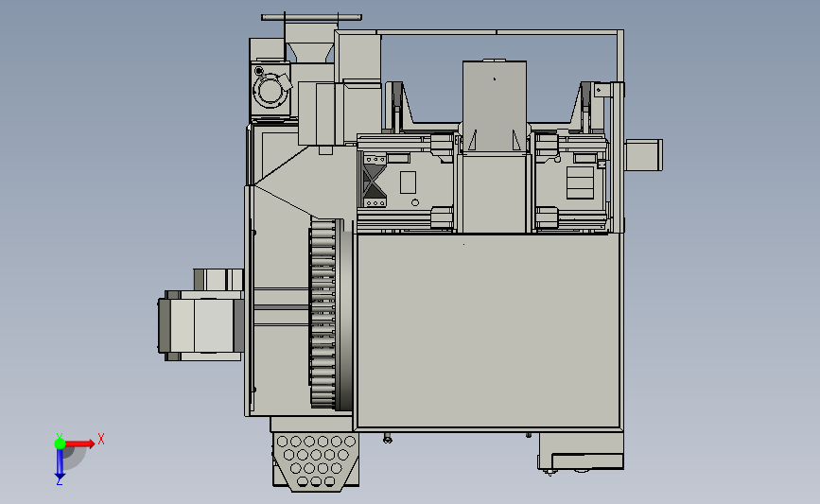Select the perforated plate with round holes

pos(315,461)
